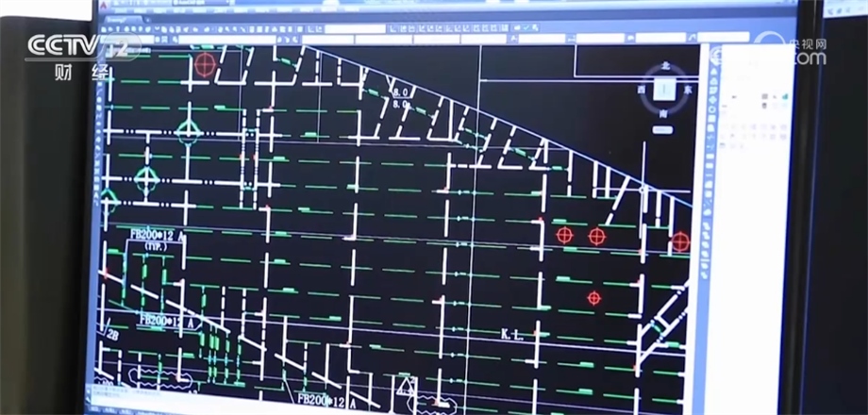Image resolution: width=868 pixels, height=415 pixels.
Task: Select the 8.0 dimension text near diagonal
Action: point(400,92)
